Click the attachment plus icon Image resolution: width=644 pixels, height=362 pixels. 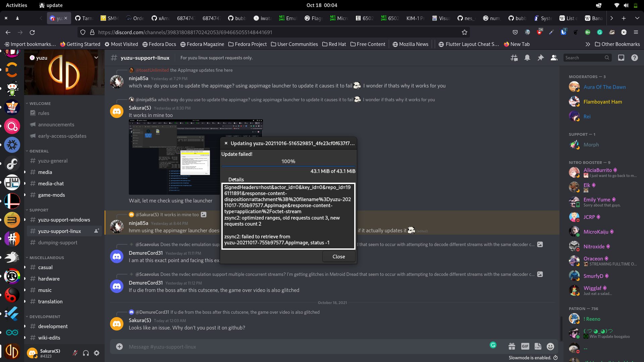point(119,346)
